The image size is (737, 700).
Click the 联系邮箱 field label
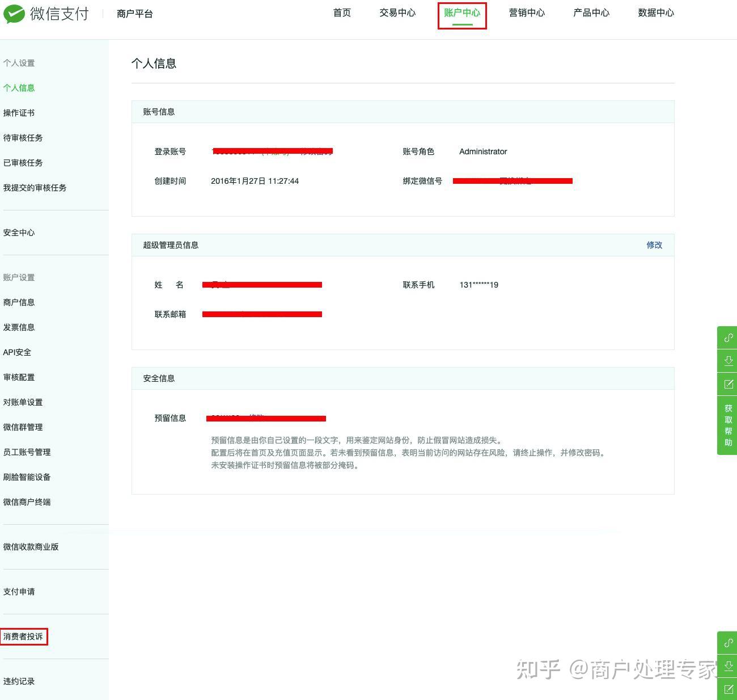coord(170,314)
